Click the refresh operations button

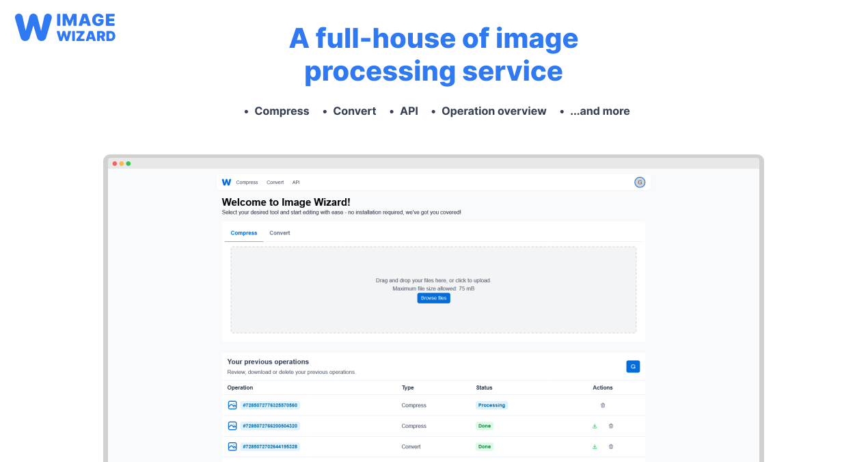633,367
